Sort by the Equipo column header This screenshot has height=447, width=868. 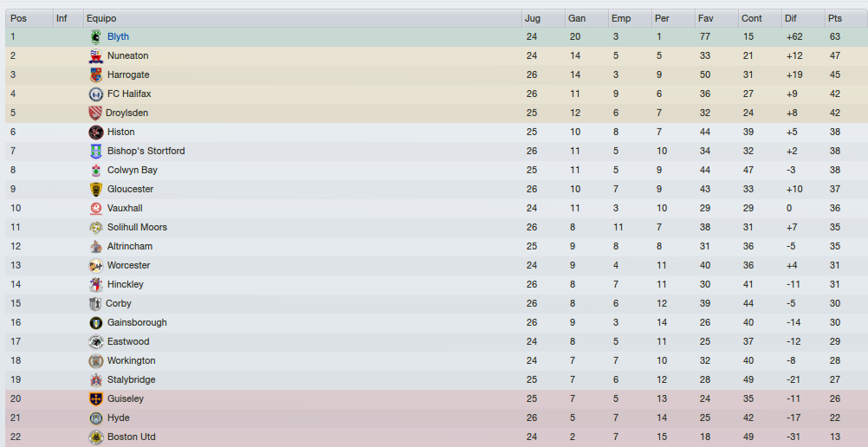303,18
